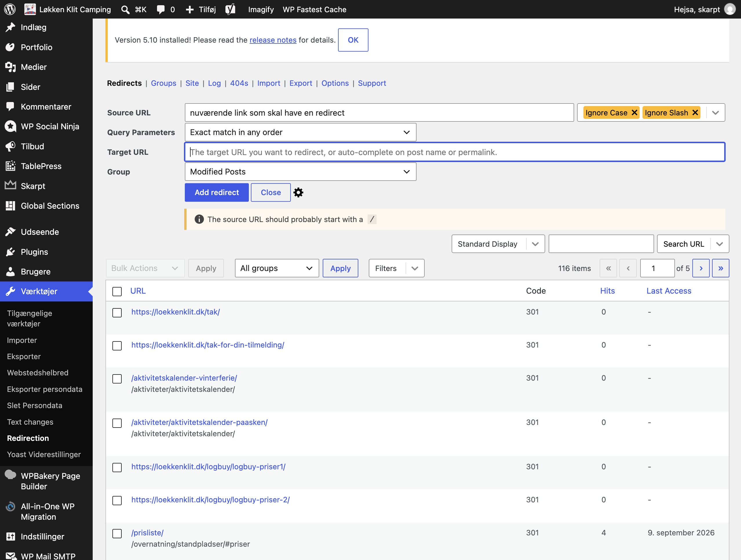Click the Add redirect button

pos(217,192)
